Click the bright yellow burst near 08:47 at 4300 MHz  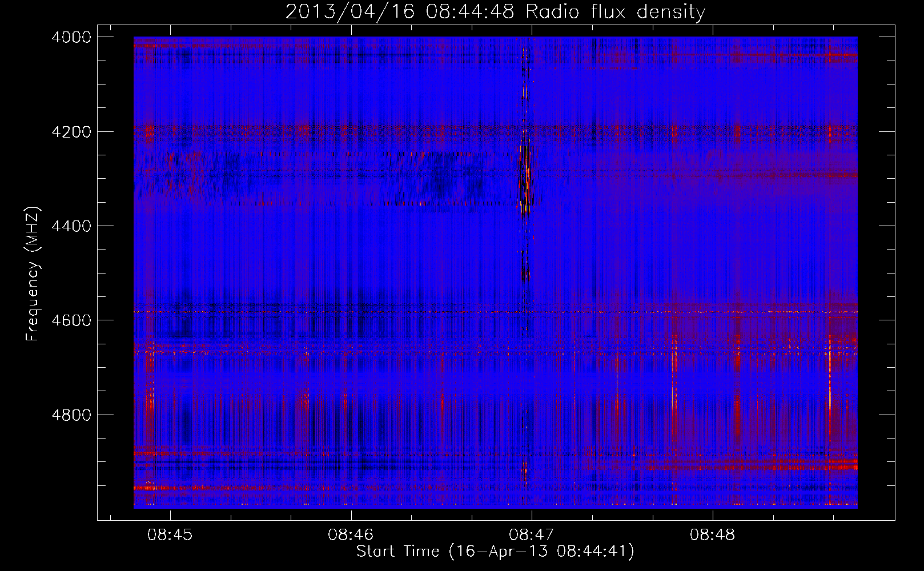[x=525, y=180]
